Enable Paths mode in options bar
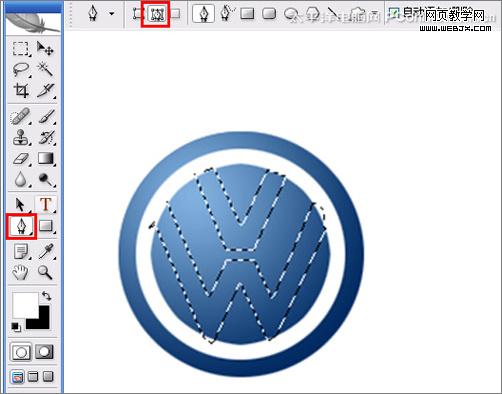 [156, 14]
